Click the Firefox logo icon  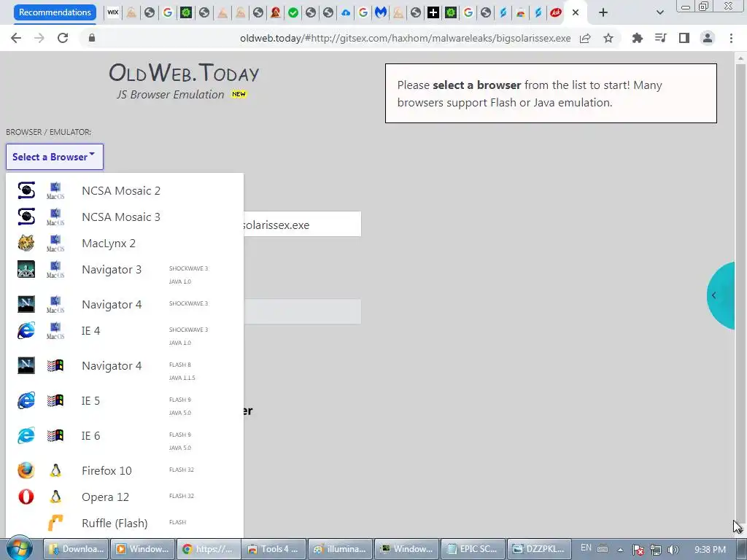click(x=26, y=470)
